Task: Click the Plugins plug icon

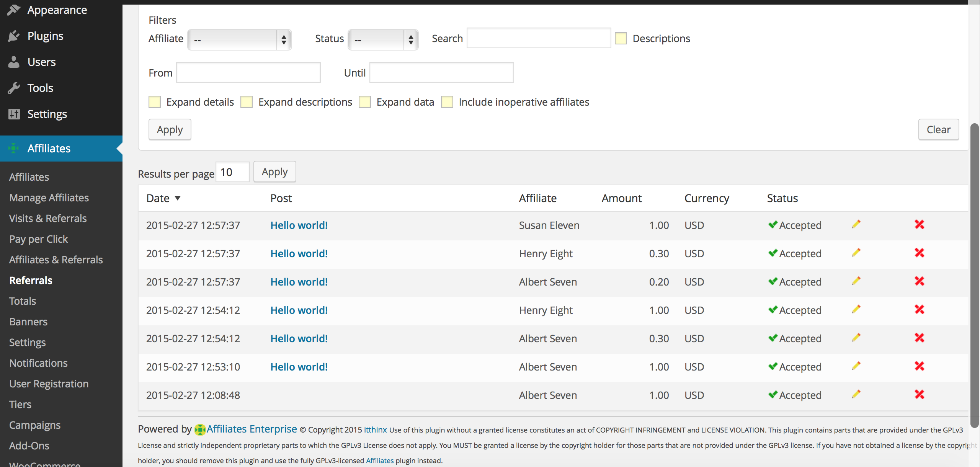Action: click(x=14, y=36)
